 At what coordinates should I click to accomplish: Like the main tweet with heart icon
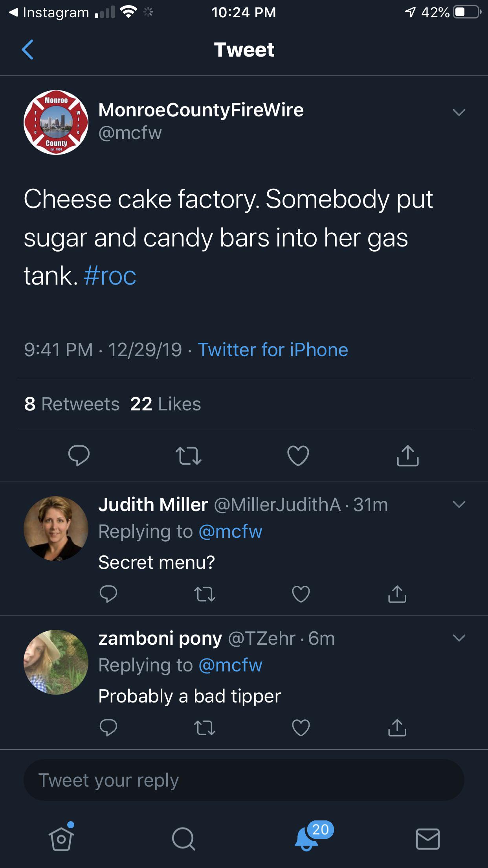[298, 455]
